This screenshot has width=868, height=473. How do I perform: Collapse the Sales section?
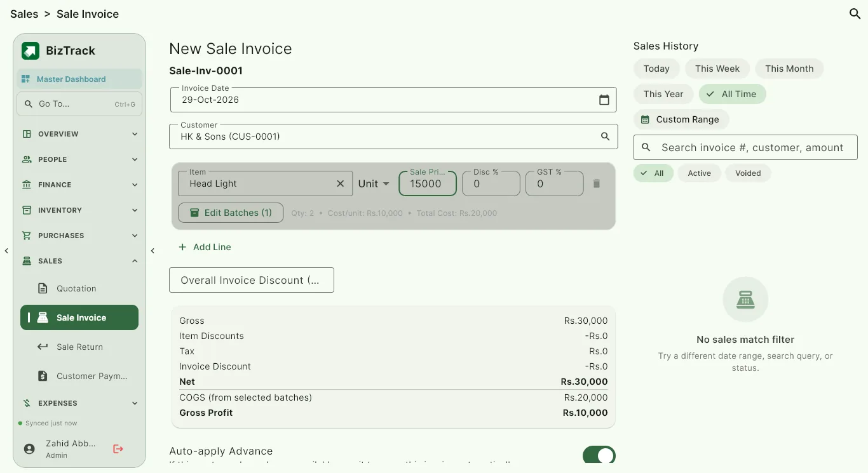pos(79,261)
